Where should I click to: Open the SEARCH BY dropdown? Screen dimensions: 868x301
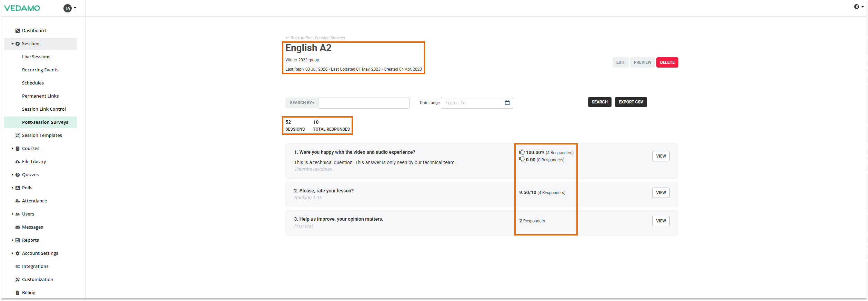302,103
